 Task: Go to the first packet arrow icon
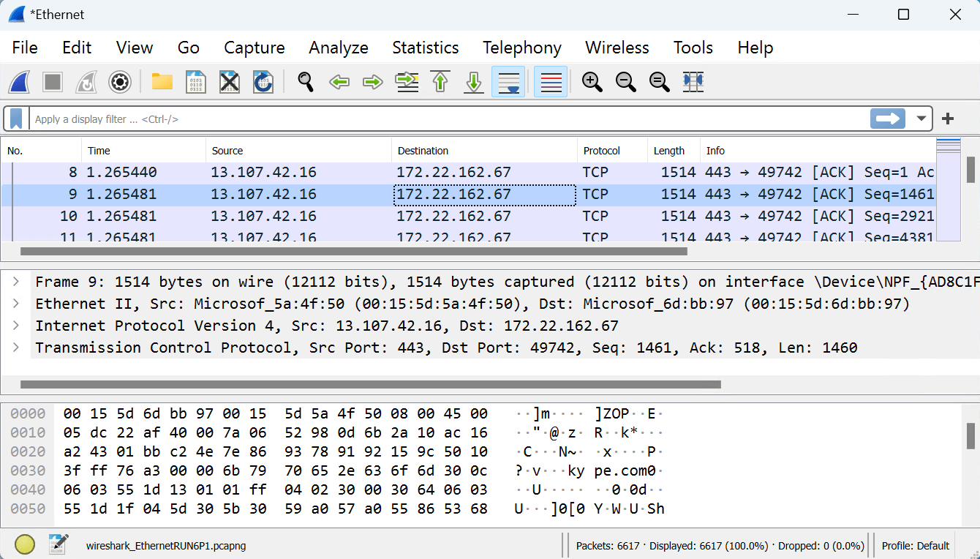(440, 82)
